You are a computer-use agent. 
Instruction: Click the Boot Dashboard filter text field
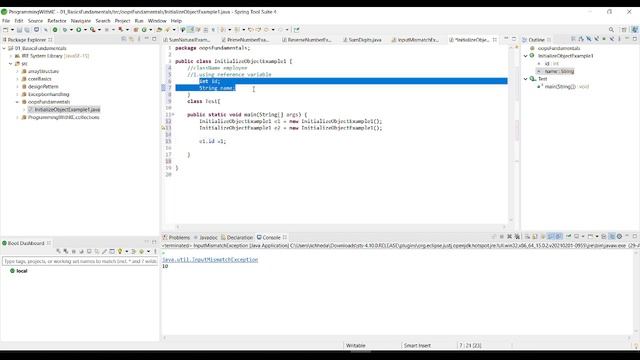[80, 261]
